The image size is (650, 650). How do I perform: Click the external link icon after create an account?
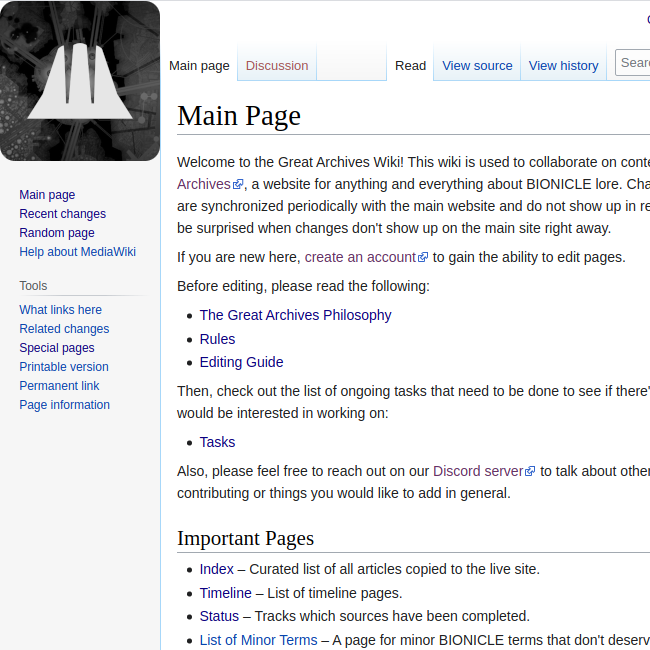tap(423, 257)
